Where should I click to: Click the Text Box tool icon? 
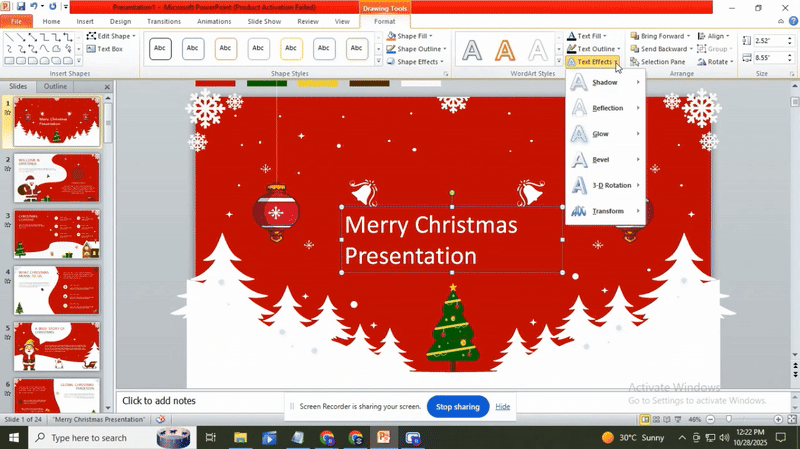click(90, 49)
